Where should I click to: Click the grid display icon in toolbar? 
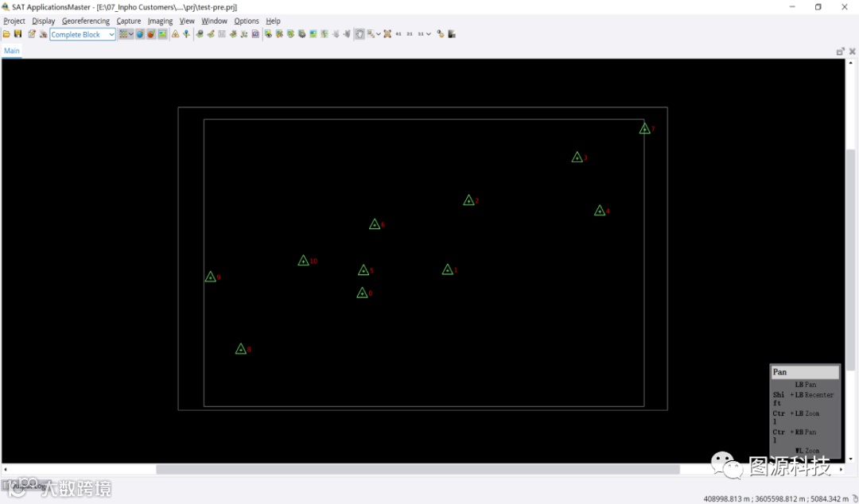pyautogui.click(x=123, y=34)
